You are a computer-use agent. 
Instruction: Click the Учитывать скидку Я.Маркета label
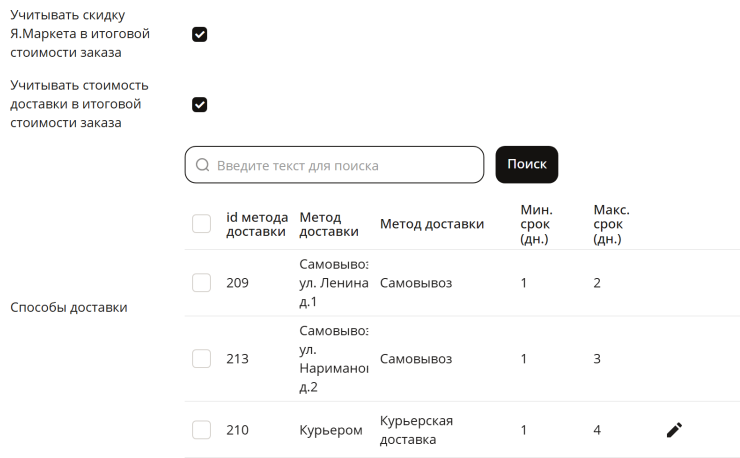tap(80, 34)
